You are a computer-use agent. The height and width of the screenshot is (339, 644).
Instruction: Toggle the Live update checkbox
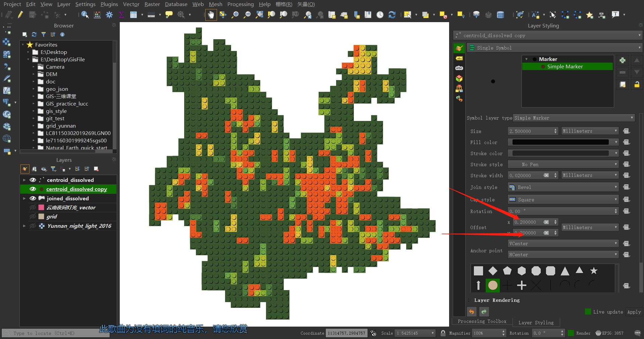[588, 312]
